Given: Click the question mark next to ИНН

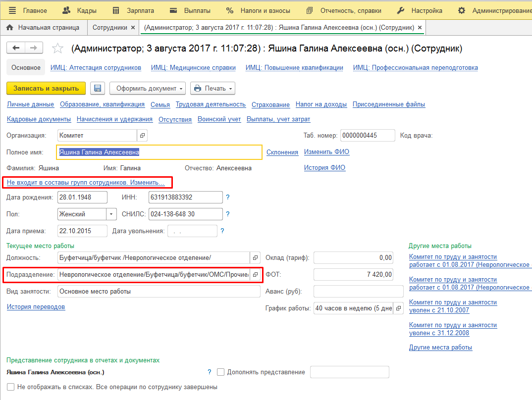Looking at the screenshot, I should click(228, 198).
